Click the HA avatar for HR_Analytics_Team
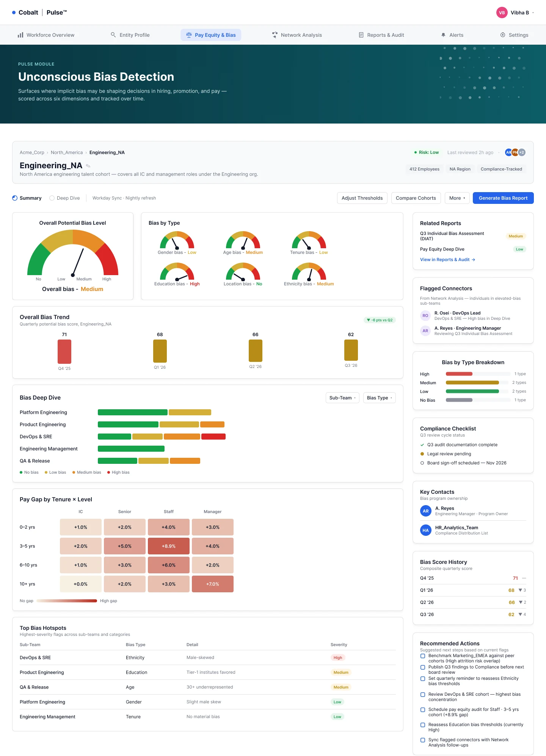546x756 pixels. pyautogui.click(x=426, y=530)
